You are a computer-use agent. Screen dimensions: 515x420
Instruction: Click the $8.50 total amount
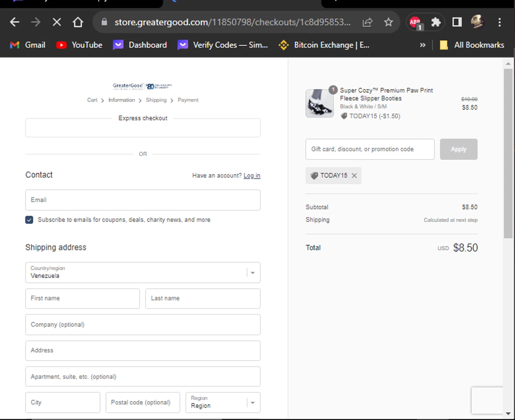[465, 248]
